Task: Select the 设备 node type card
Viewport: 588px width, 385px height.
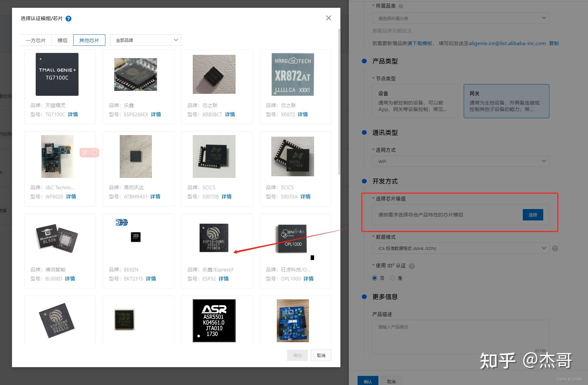Action: coord(415,101)
